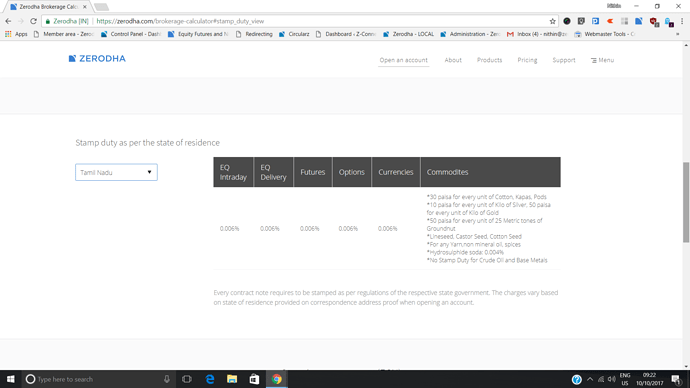Open the volume control icon
690x388 pixels.
tap(612, 379)
